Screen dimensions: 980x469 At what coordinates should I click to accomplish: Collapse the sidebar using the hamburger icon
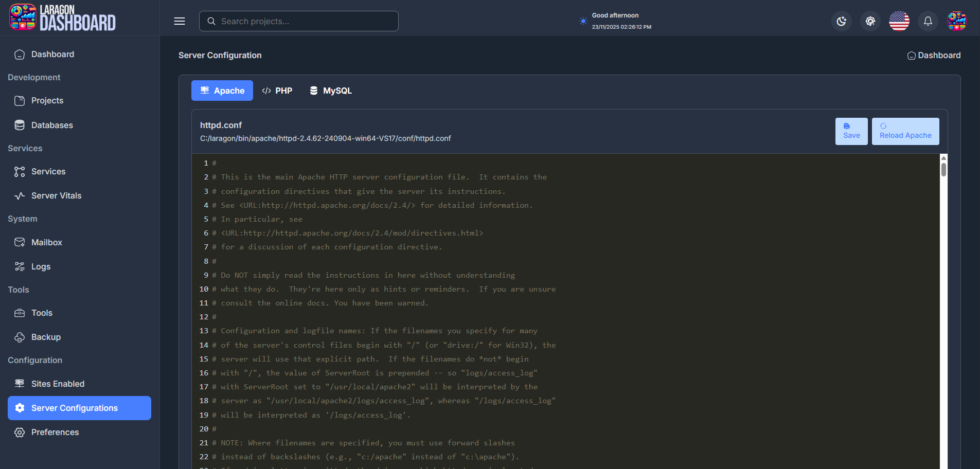[x=180, y=21]
